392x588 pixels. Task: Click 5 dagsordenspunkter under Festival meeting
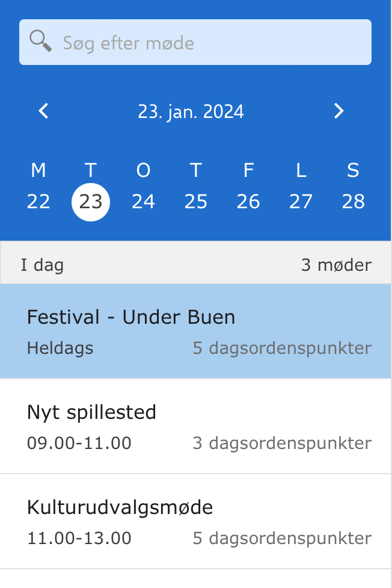282,348
